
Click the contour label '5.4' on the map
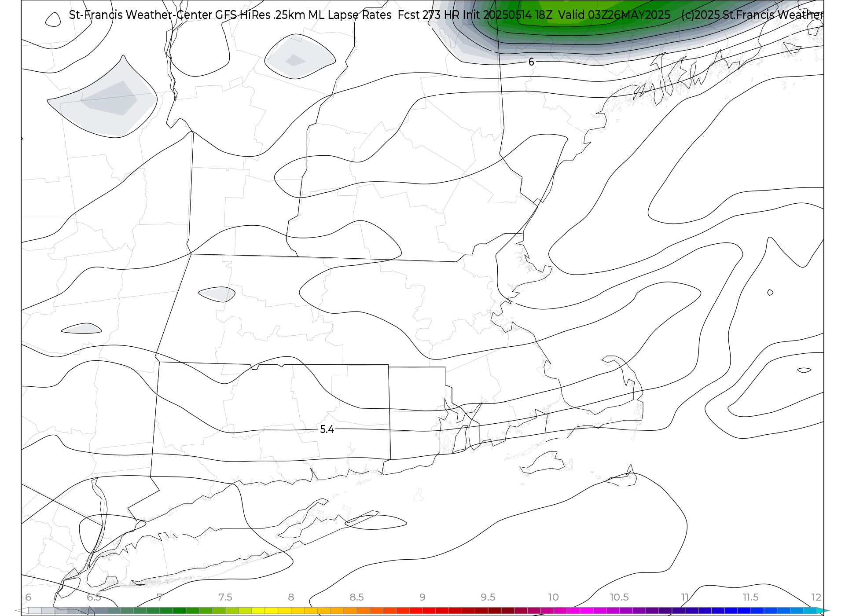pos(327,429)
